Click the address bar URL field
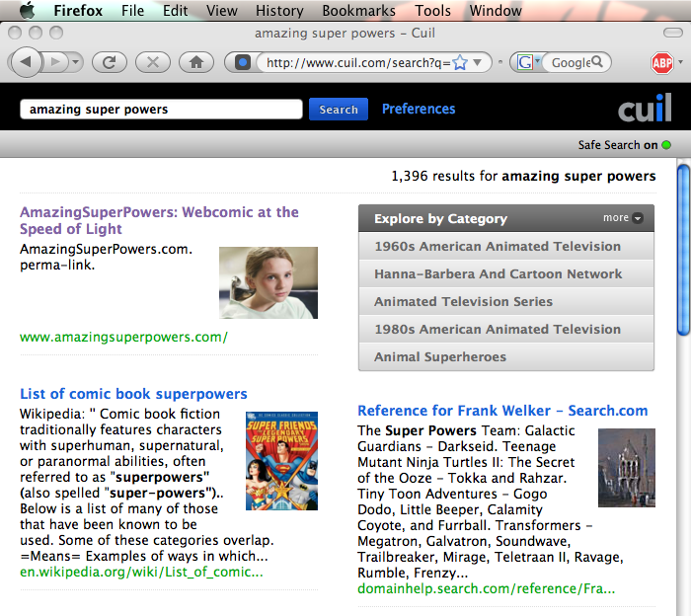This screenshot has height=616, width=691. [x=357, y=62]
